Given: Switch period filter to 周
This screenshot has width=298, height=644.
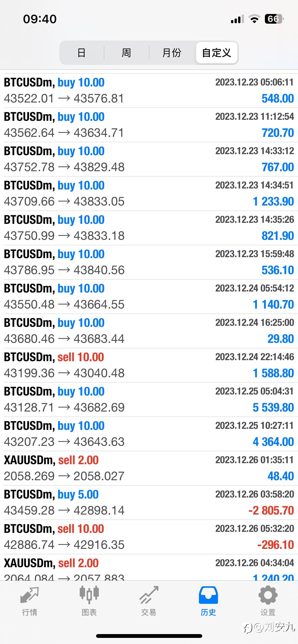Looking at the screenshot, I should (126, 53).
